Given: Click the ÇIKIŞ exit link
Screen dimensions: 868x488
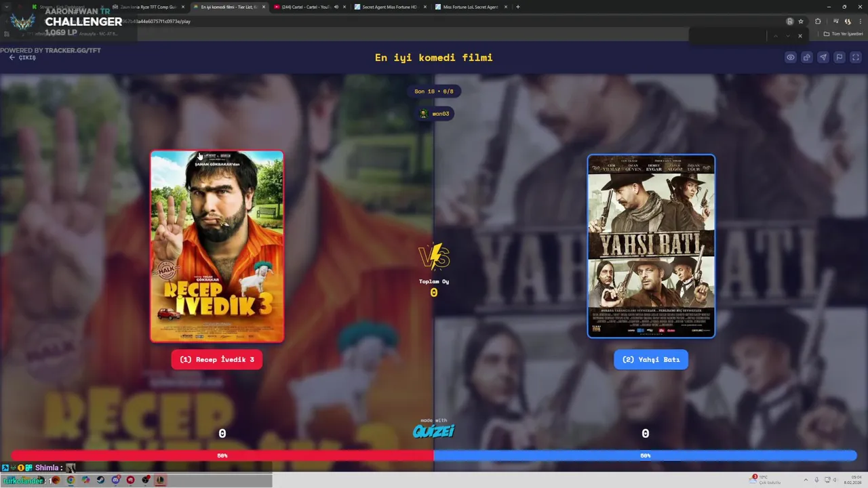Looking at the screenshot, I should [x=22, y=58].
